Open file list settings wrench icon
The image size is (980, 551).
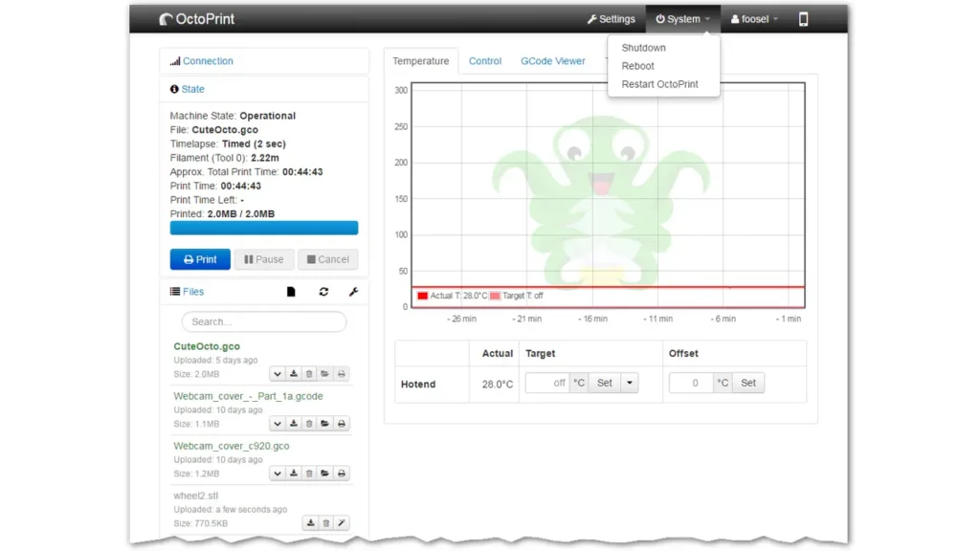(x=353, y=292)
